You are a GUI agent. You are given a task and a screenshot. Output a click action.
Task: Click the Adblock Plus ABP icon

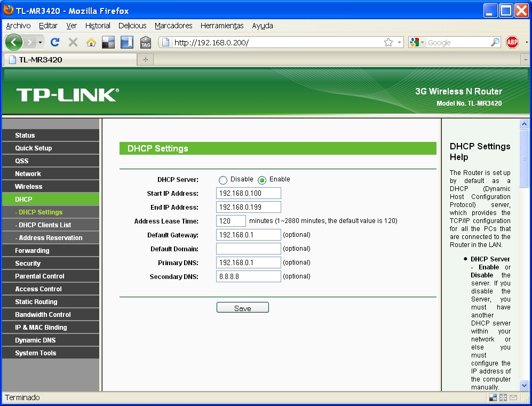click(512, 42)
